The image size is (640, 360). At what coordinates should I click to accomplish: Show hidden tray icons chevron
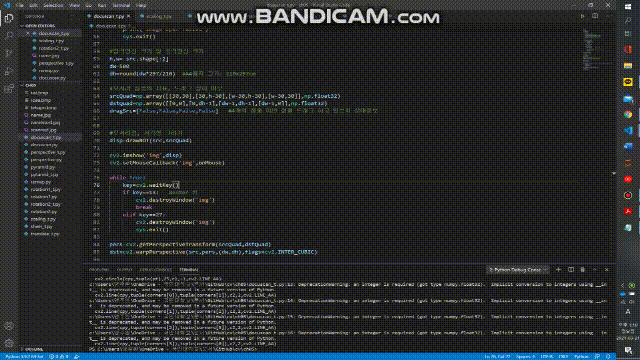coord(622,285)
